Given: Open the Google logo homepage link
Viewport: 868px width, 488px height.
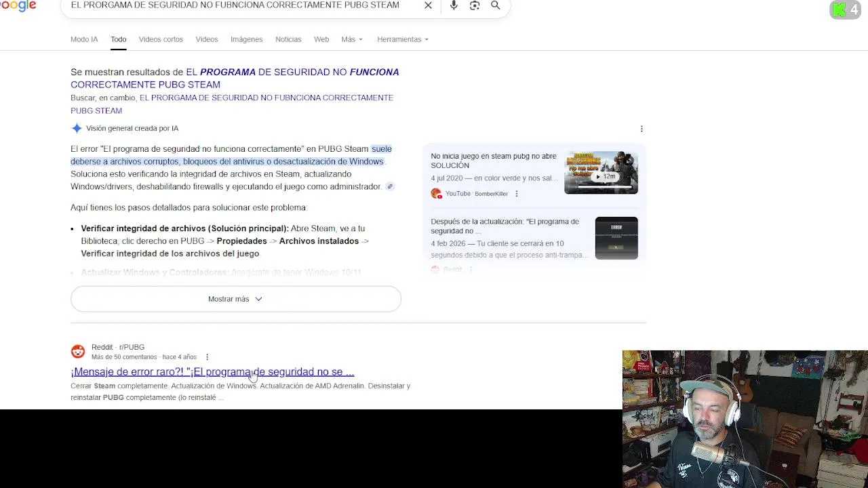Looking at the screenshot, I should 18,6.
